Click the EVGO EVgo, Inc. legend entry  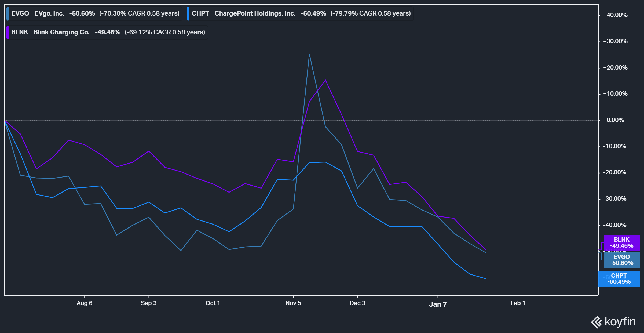click(94, 13)
